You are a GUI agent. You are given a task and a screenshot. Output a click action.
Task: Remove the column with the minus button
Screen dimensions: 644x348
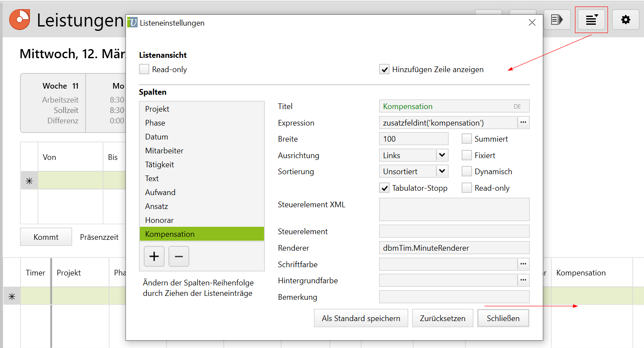coord(178,256)
